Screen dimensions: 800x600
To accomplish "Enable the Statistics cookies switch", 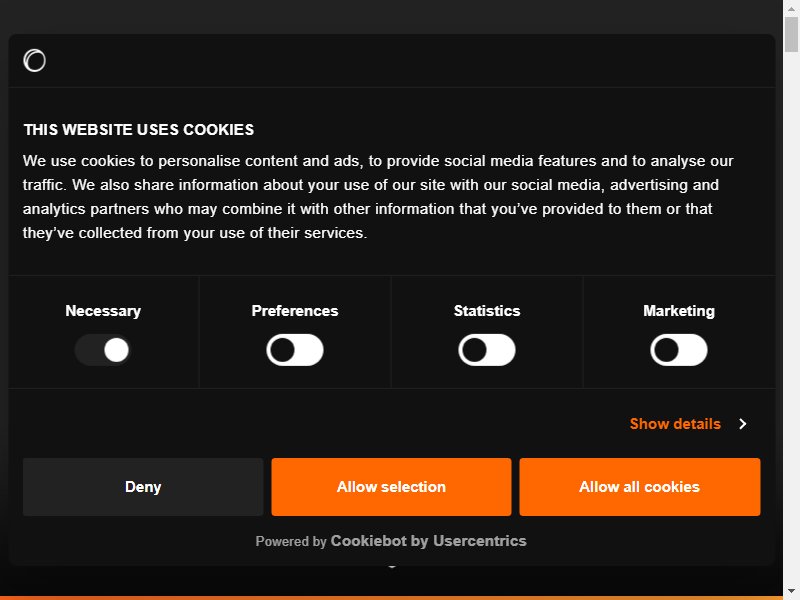I will click(x=487, y=350).
